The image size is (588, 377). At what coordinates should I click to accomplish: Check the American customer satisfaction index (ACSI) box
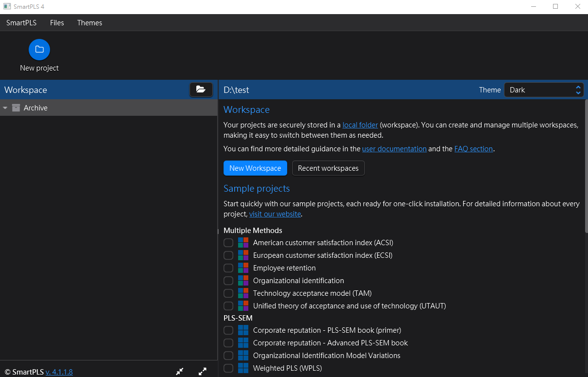(x=228, y=243)
